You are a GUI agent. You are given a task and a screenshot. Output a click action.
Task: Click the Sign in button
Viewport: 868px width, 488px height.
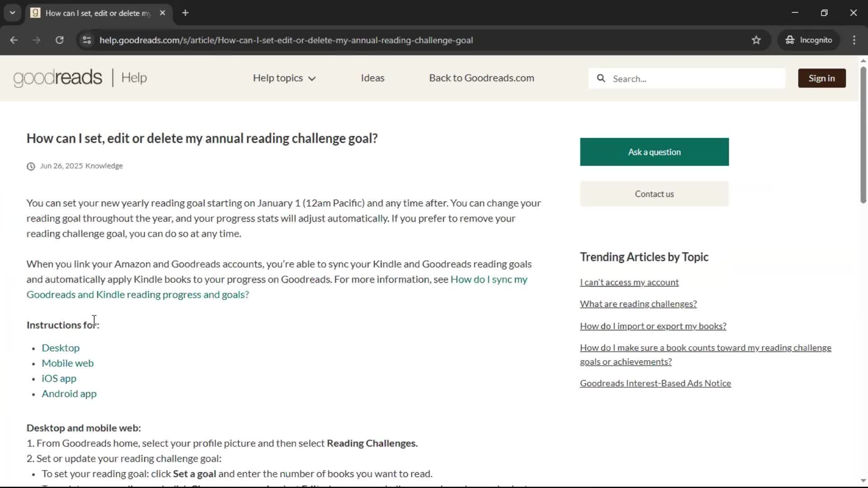click(x=821, y=78)
